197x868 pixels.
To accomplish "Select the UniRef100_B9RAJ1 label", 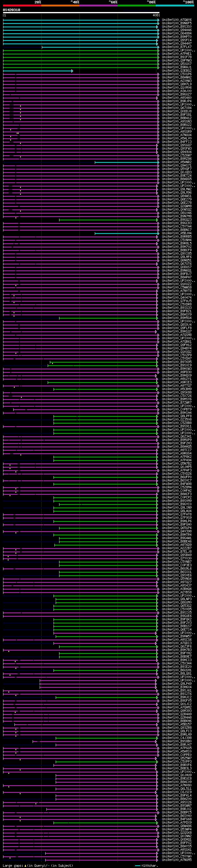I will pyautogui.click(x=177, y=67).
